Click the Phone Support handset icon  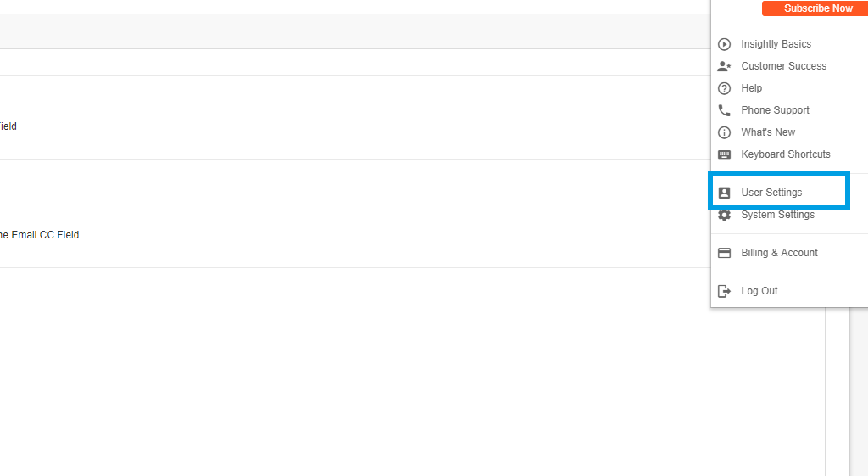724,110
